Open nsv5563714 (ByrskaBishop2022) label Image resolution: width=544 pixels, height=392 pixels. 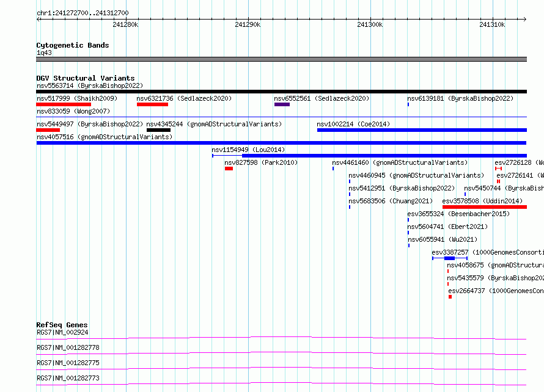pos(90,85)
